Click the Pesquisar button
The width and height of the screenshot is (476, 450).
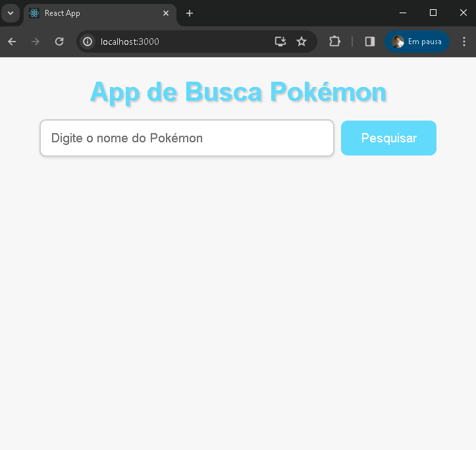pyautogui.click(x=388, y=138)
